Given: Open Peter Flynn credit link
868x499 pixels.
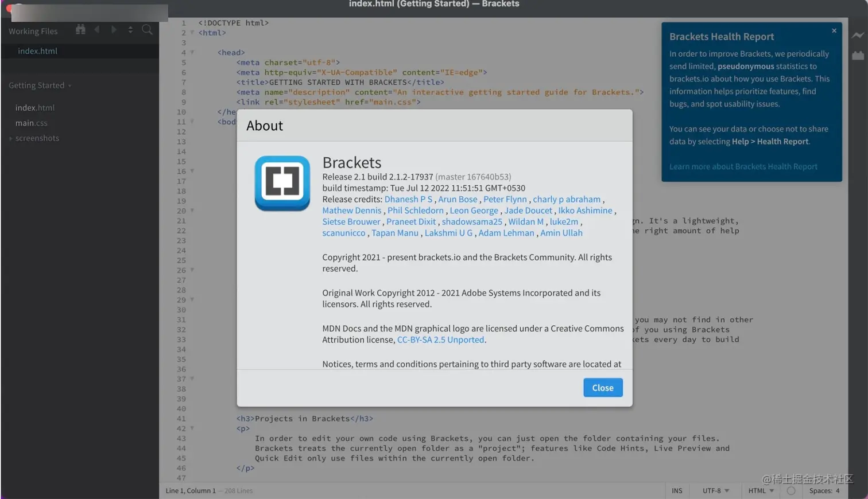Looking at the screenshot, I should (x=505, y=199).
